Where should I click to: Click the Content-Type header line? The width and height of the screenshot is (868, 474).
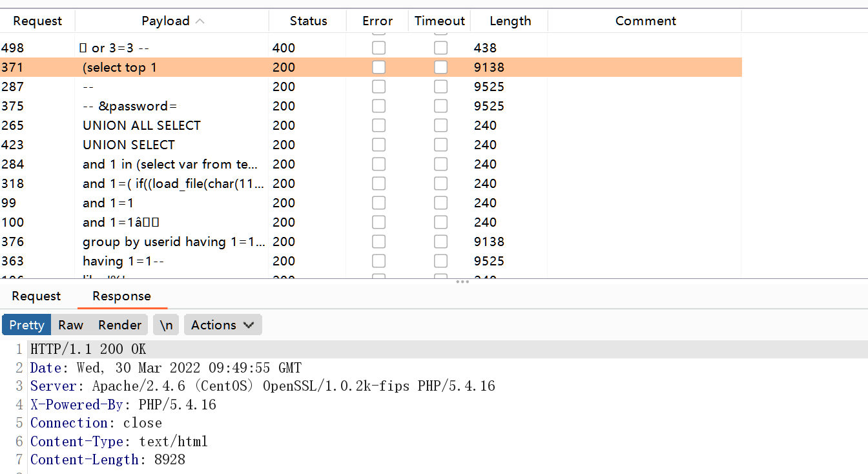[119, 442]
